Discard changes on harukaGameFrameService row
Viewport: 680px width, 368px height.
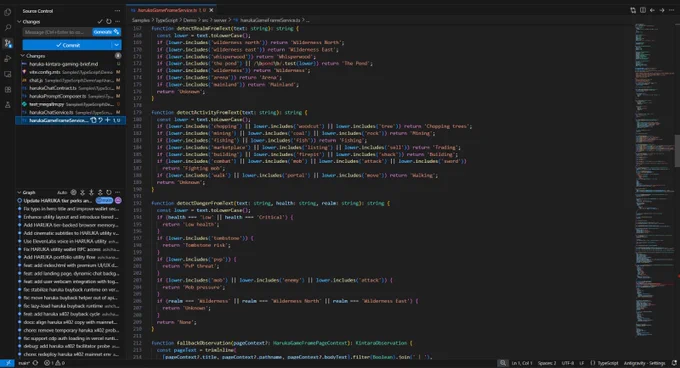tap(100, 120)
